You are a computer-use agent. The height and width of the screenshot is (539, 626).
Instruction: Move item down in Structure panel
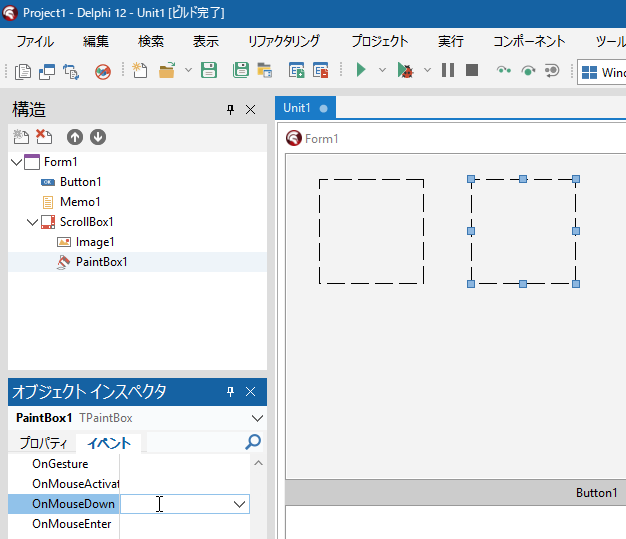tap(98, 137)
